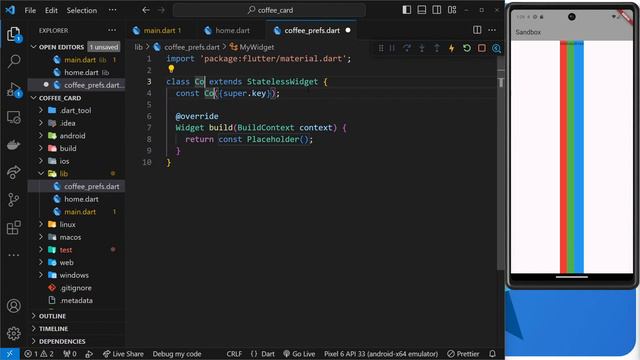Open the Run and Debug view
The width and height of the screenshot is (640, 360).
pos(14,89)
